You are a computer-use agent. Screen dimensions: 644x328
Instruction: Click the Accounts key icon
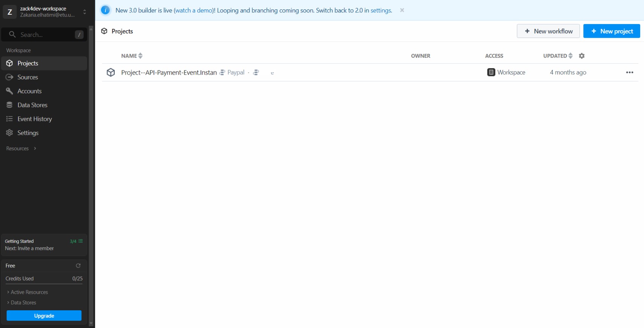click(9, 91)
